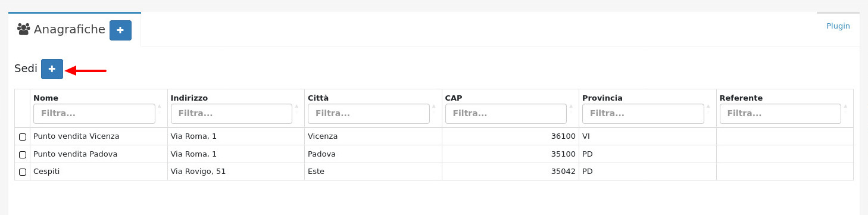The image size is (868, 215).
Task: Select the Punto vendita Padova checkbox
Action: [x=23, y=154]
